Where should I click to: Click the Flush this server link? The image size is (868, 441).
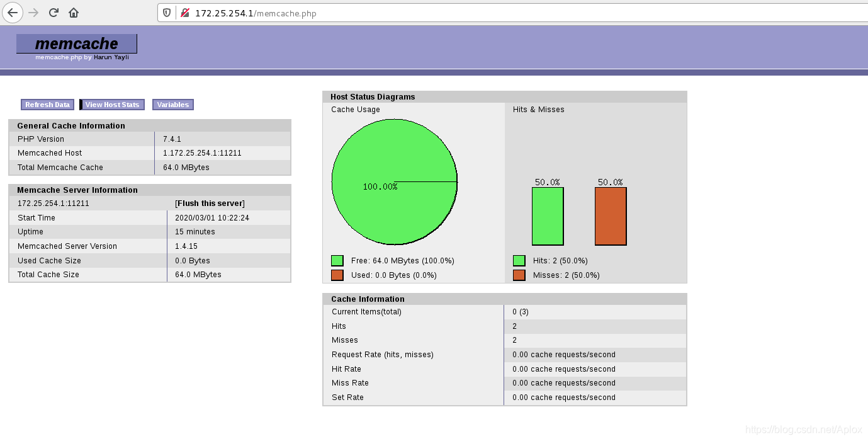(210, 203)
